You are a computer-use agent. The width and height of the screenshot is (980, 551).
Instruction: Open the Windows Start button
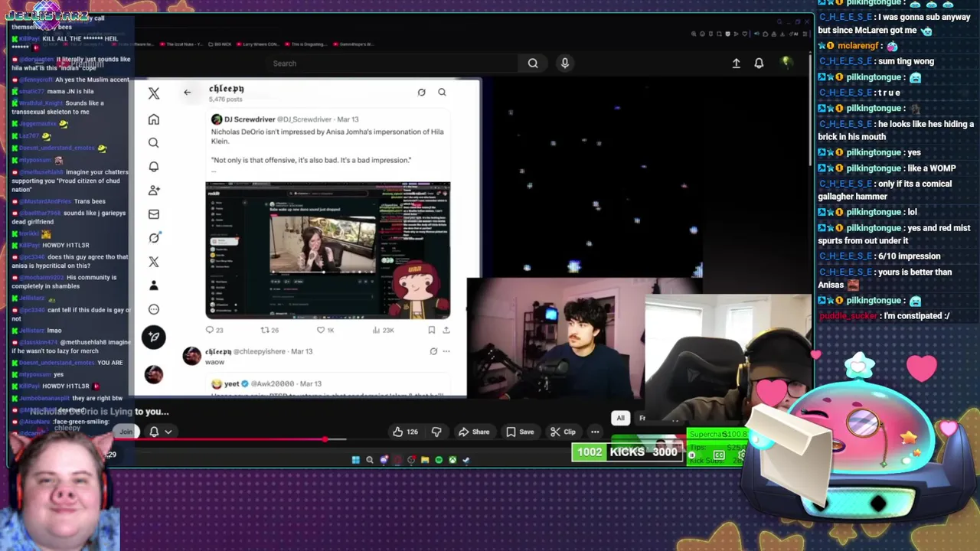pos(355,460)
